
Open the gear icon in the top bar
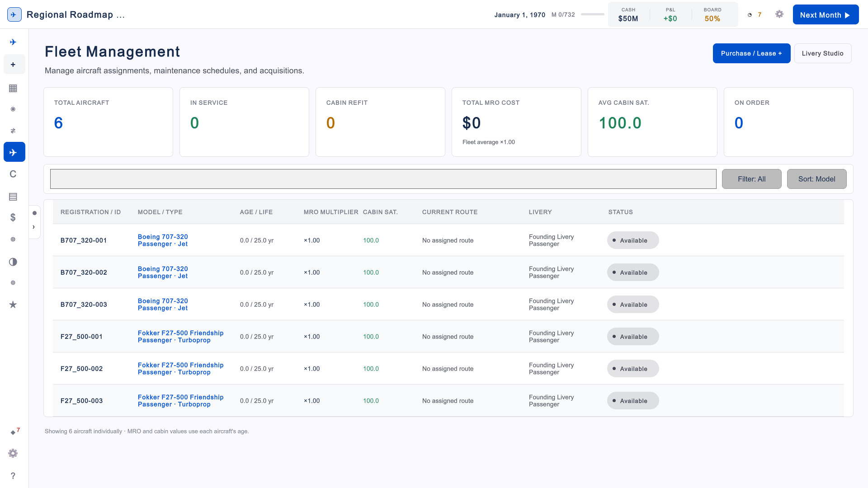click(x=779, y=14)
